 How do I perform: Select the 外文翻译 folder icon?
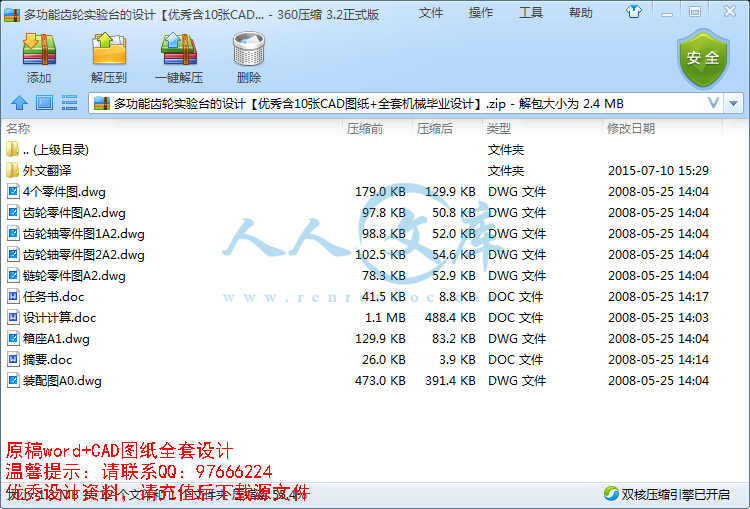click(12, 170)
